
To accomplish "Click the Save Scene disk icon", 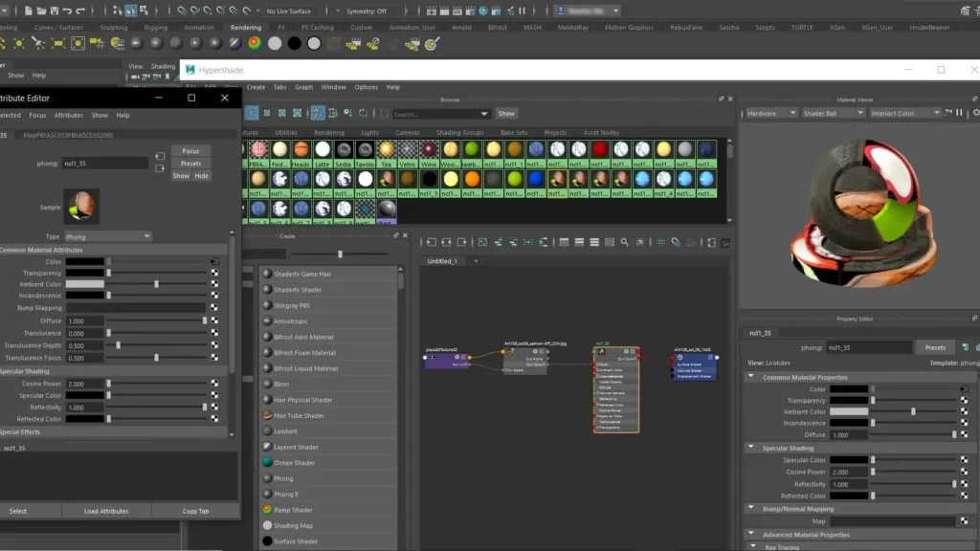I will point(55,11).
